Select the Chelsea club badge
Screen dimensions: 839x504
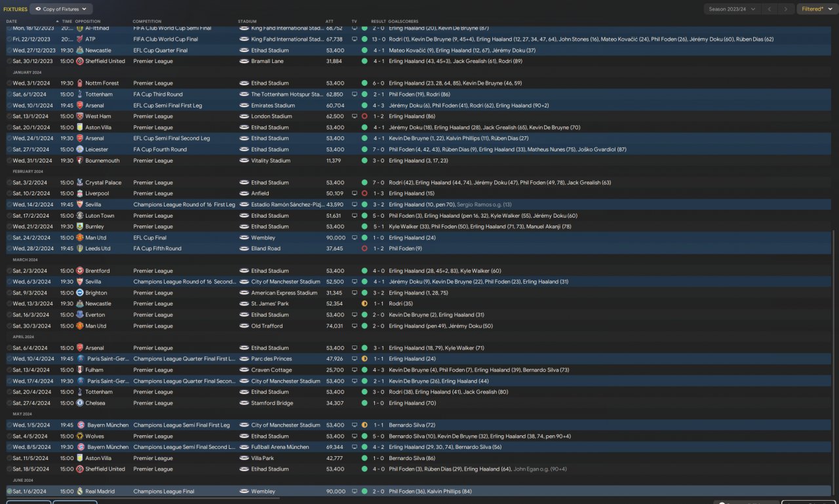click(79, 403)
